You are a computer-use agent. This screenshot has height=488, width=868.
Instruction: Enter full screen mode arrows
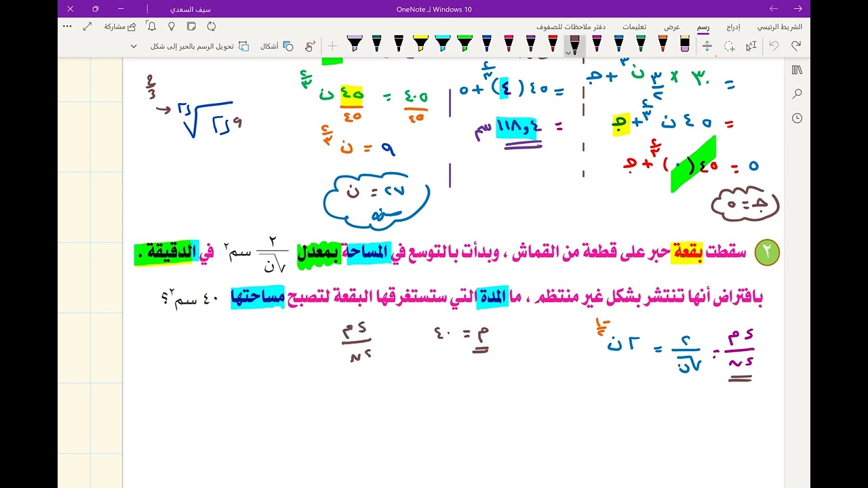click(x=87, y=26)
